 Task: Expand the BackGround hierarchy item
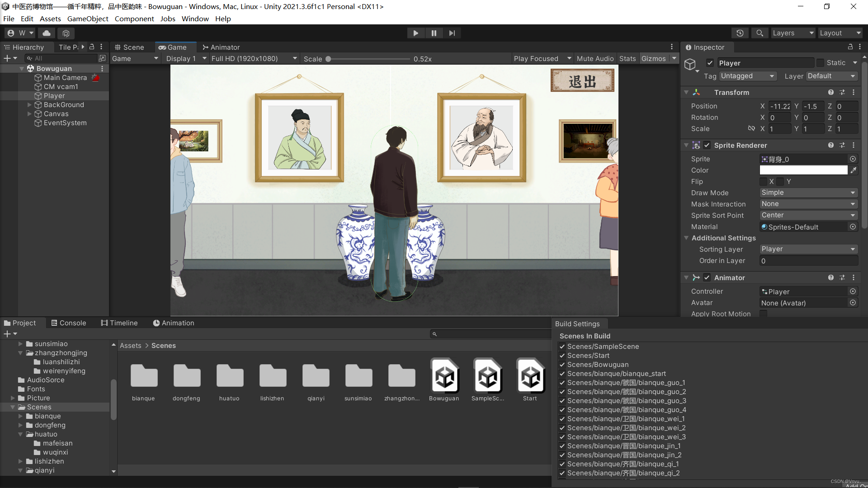click(29, 105)
